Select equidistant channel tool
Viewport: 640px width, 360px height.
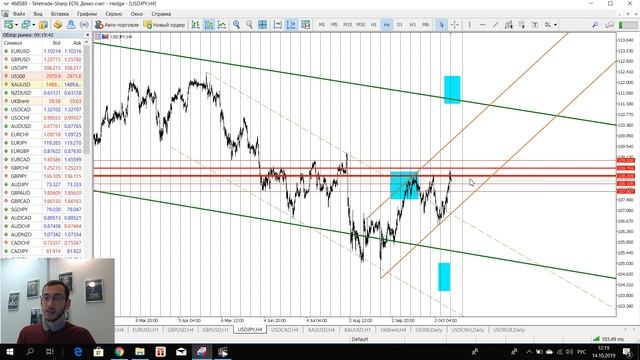509,25
